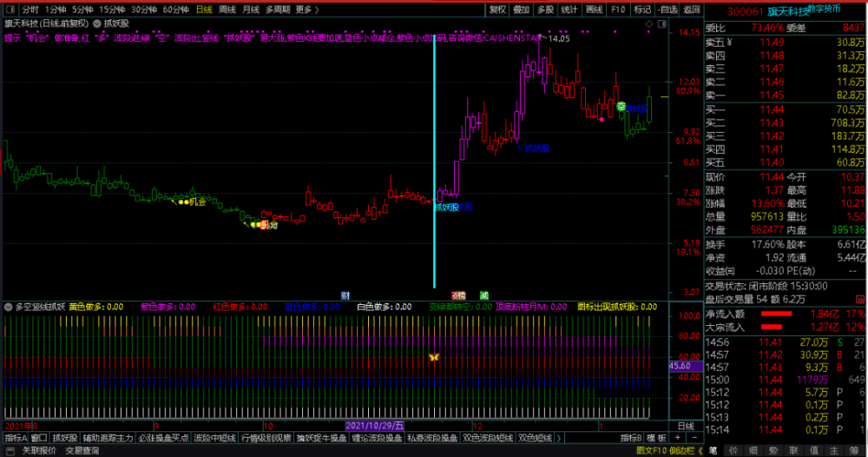Image resolution: width=868 pixels, height=457 pixels.
Task: Click the 笔 tab icon at bottom right
Action: [x=713, y=450]
